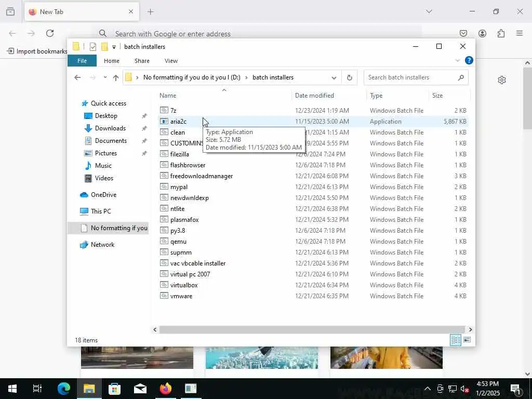Reload the Firefox page
Screen dimensions: 532x399
[50, 33]
